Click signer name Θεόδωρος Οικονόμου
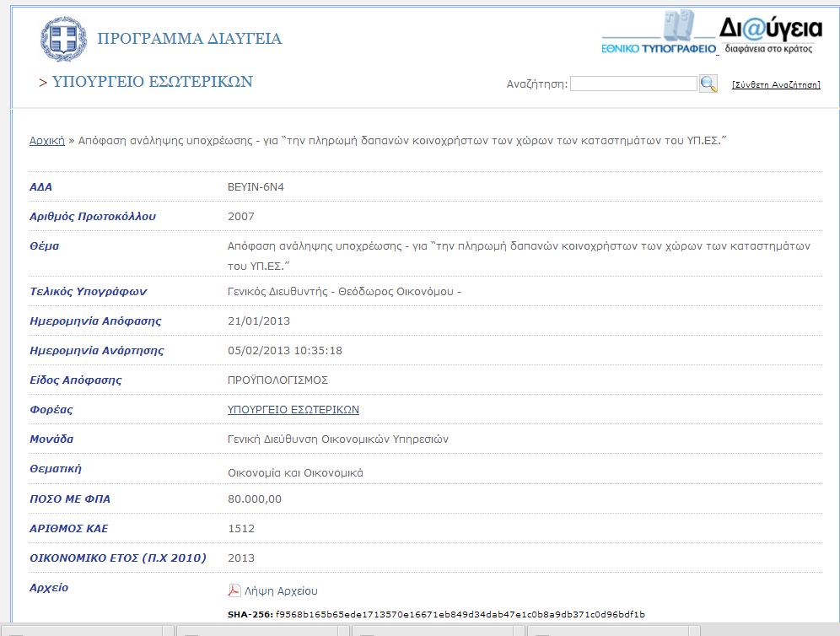 [396, 292]
